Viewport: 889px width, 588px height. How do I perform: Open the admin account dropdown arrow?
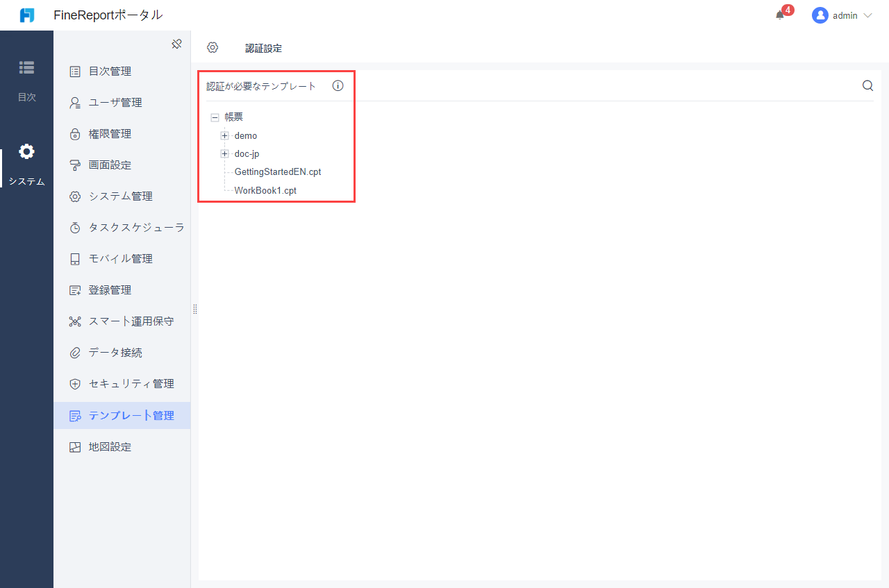click(x=867, y=16)
